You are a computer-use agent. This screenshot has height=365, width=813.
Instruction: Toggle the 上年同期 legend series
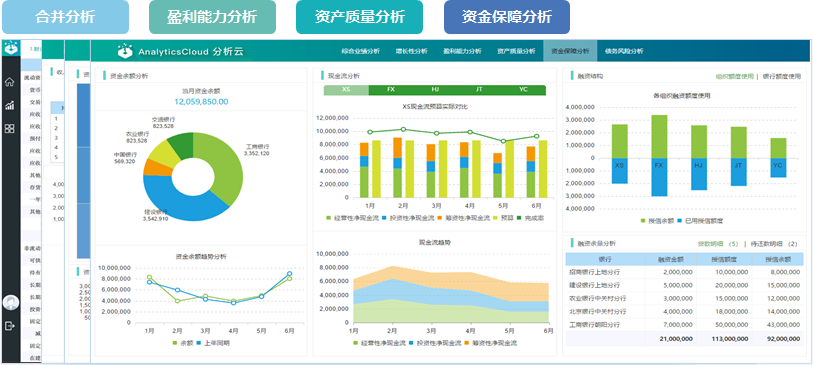pyautogui.click(x=214, y=343)
